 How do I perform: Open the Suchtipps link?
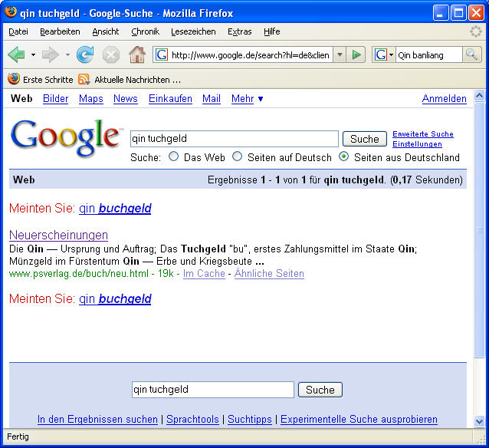tap(250, 419)
